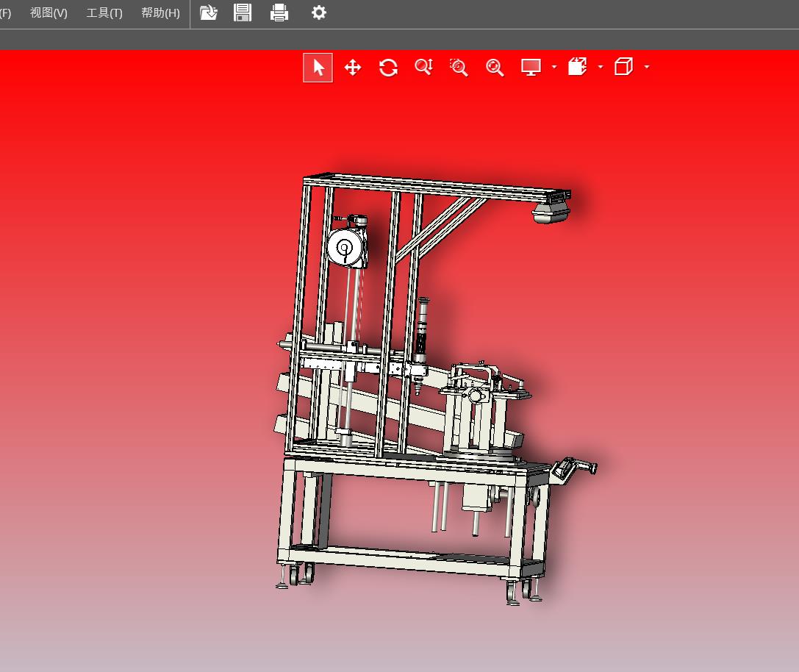Click the print icon
Screen dimensions: 799x672
(x=279, y=12)
